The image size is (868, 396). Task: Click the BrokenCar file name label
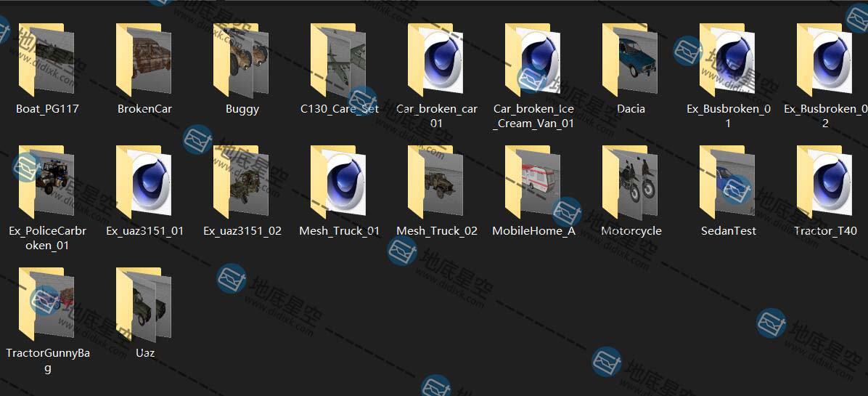145,109
